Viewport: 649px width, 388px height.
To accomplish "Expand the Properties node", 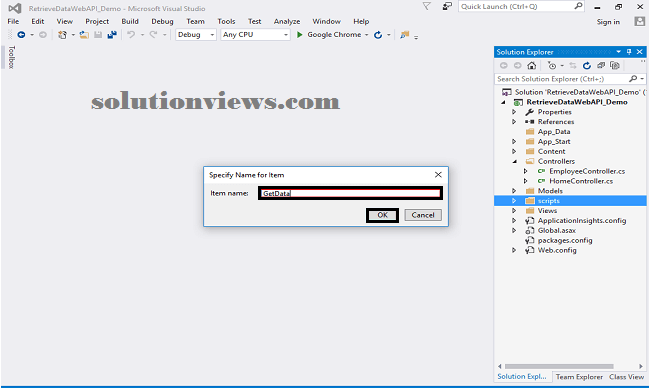I will point(514,112).
